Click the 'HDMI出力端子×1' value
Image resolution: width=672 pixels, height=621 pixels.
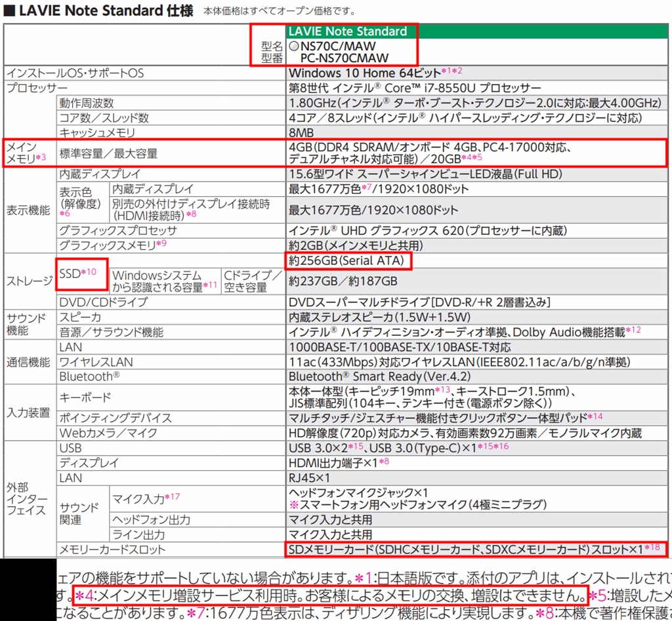click(x=333, y=463)
